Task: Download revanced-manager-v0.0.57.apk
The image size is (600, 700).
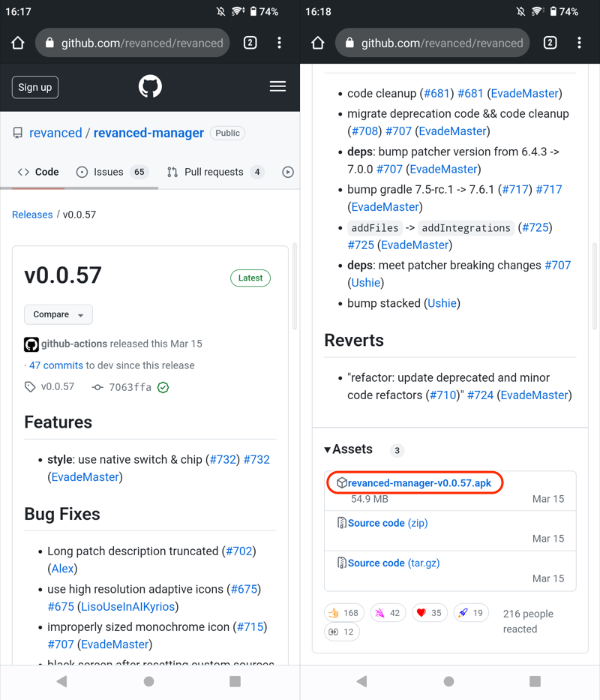Action: coord(419,483)
